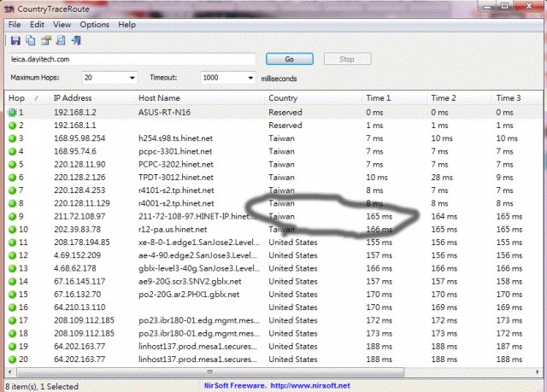
Task: Open the nirsoft.net website link
Action: point(310,386)
